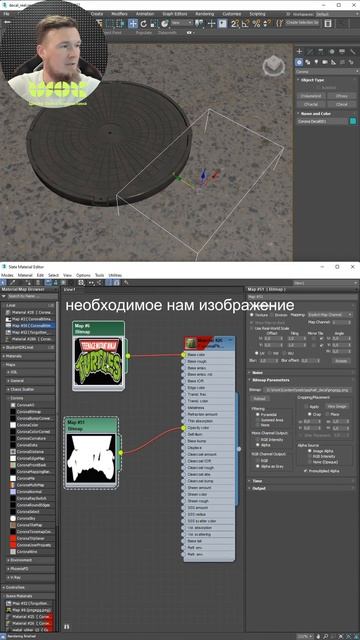The image size is (360, 640).
Task: Open the Options menu in Slate Material Editor
Action: click(x=83, y=275)
